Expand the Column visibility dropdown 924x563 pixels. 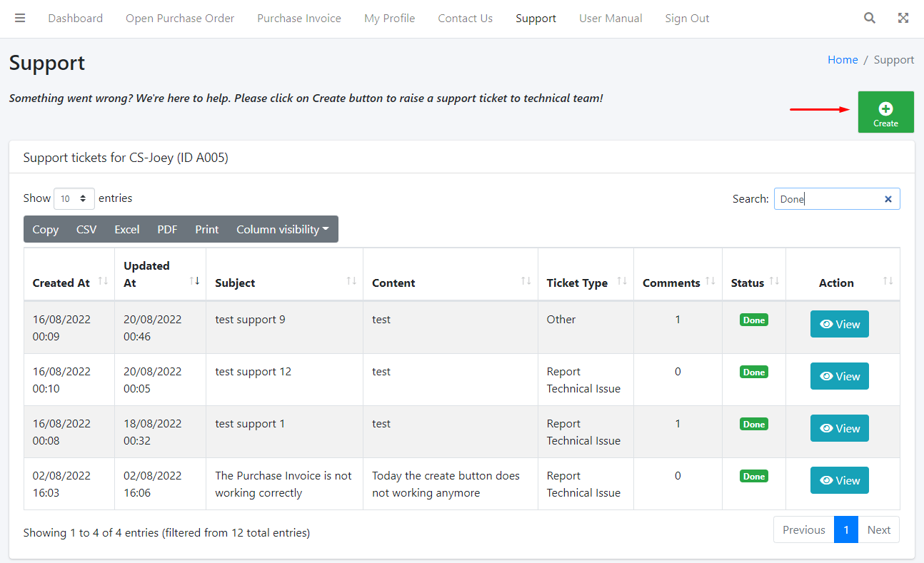coord(283,230)
